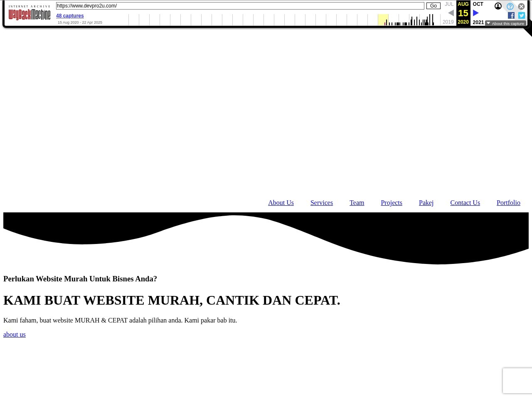The width and height of the screenshot is (532, 399).
Task: Open the Services menu item
Action: pyautogui.click(x=321, y=203)
